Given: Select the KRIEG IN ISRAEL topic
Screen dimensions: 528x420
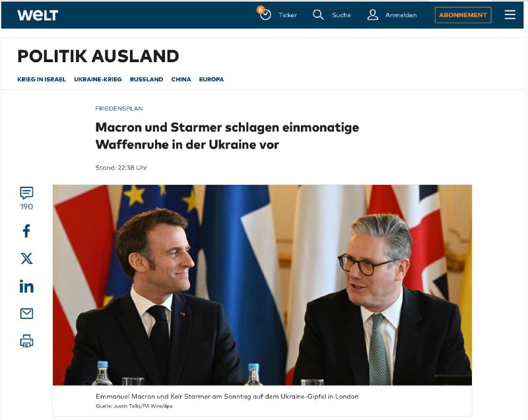Looking at the screenshot, I should [42, 79].
